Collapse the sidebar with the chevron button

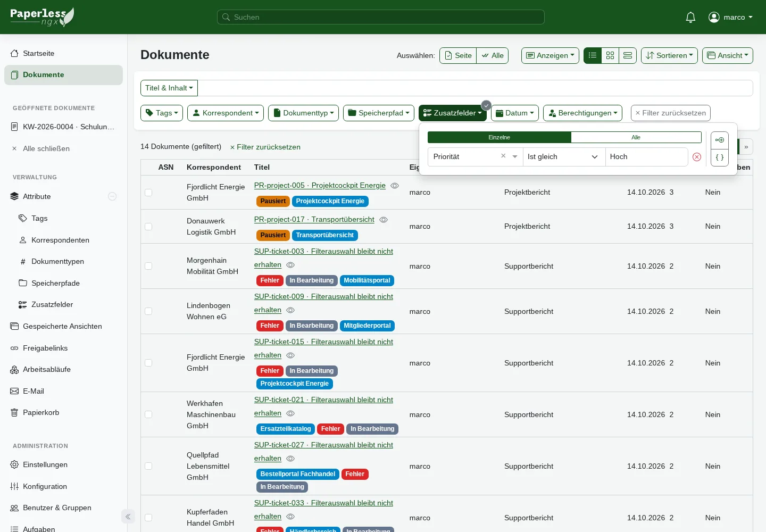(x=128, y=517)
